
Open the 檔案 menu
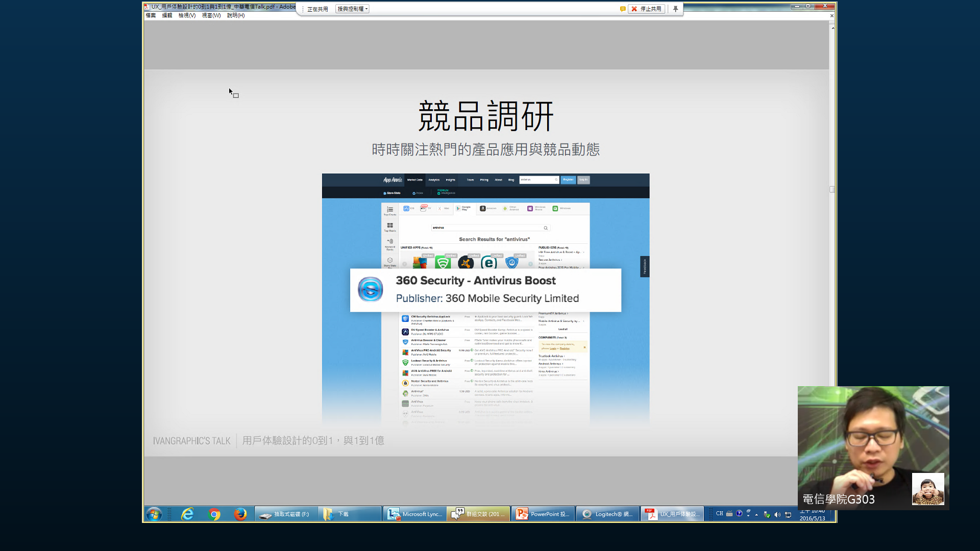tap(151, 15)
